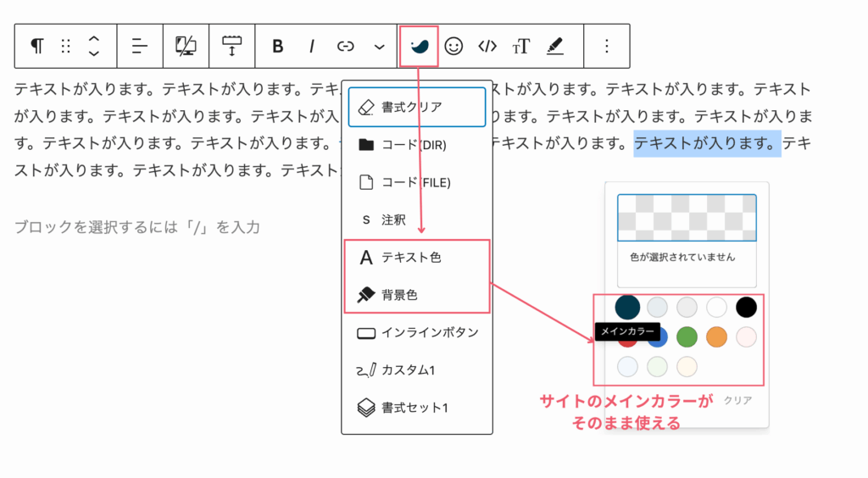Apply 注釈 annotation format

417,220
